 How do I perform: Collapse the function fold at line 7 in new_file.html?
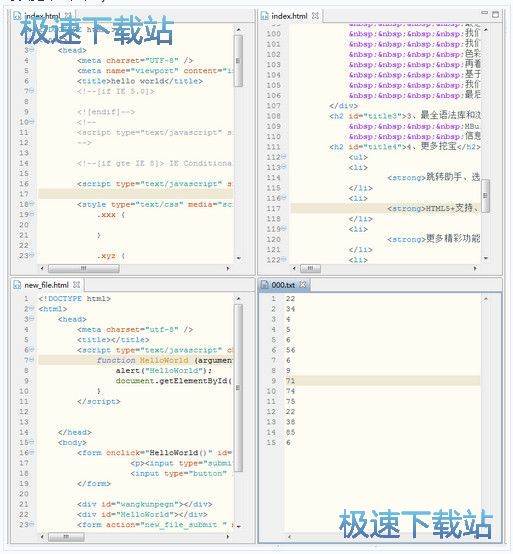(x=32, y=360)
